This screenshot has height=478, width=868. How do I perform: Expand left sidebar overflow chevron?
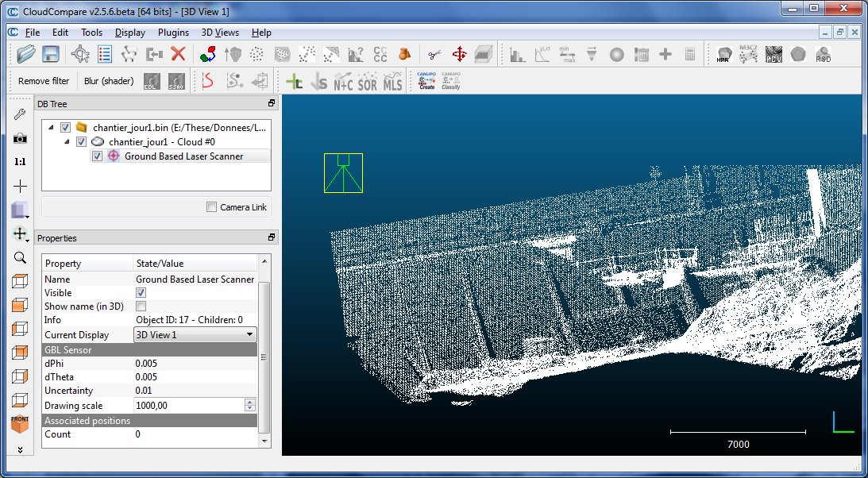[x=20, y=449]
